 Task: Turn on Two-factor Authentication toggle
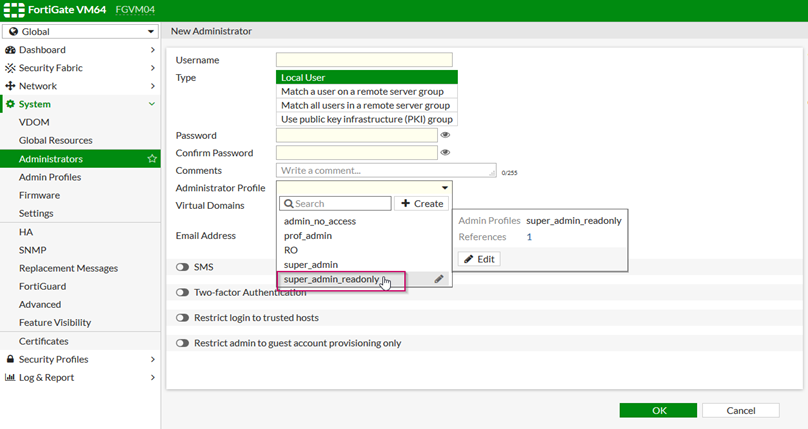(x=183, y=293)
